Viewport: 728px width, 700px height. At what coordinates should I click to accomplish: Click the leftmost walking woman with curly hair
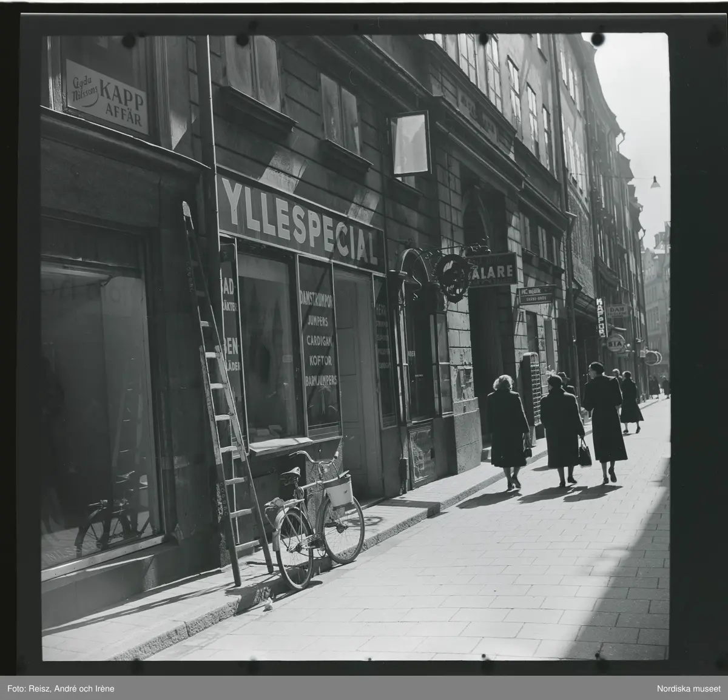[x=507, y=428]
